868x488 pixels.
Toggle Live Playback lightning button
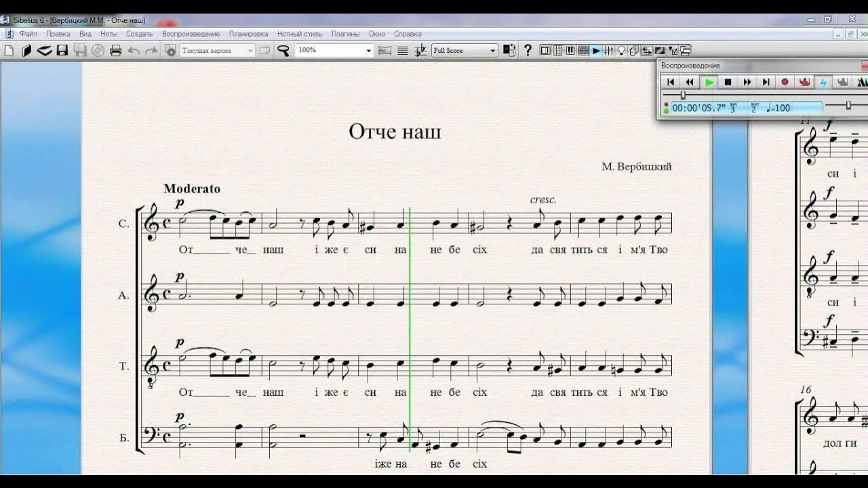pyautogui.click(x=823, y=82)
